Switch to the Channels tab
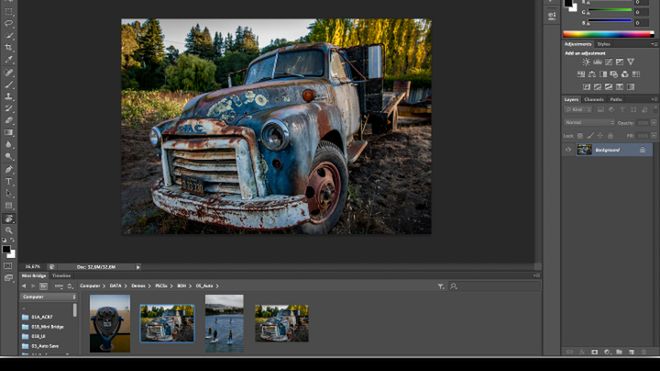 coord(594,99)
